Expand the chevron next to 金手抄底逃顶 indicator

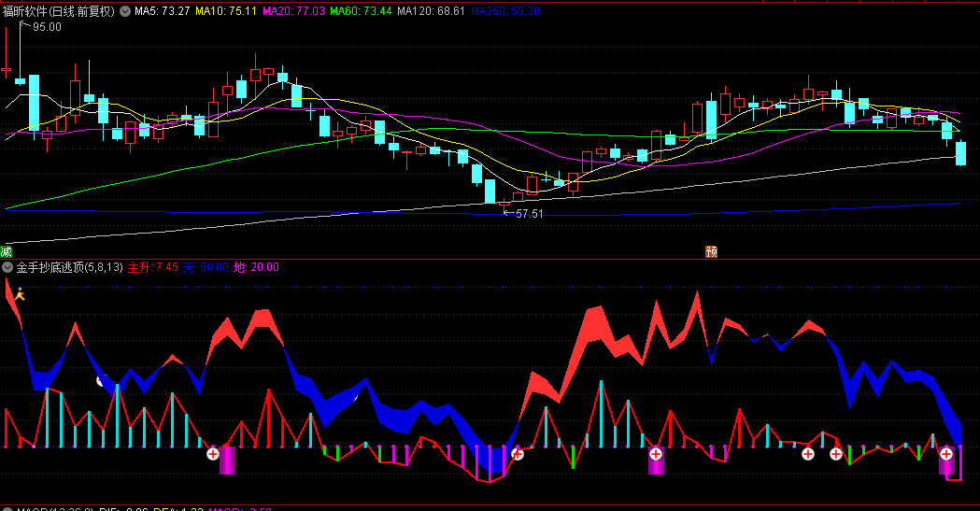click(x=7, y=267)
